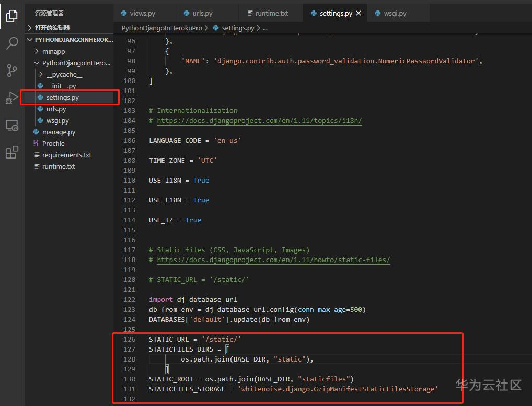Expand the __pycache__ folder

(69, 74)
